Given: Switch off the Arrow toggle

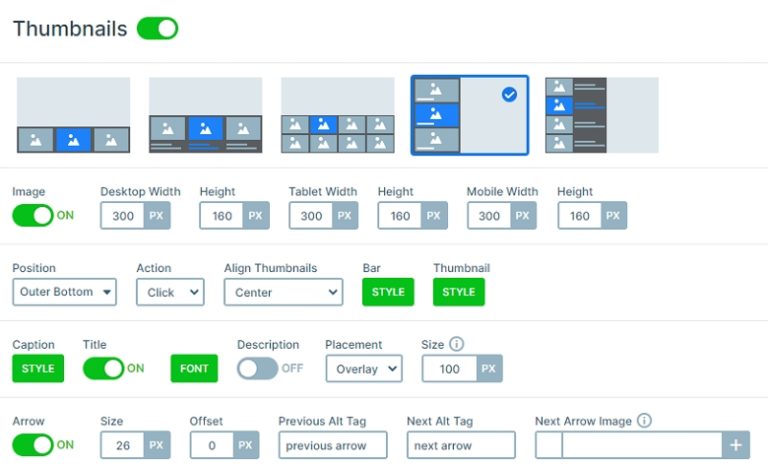Looking at the screenshot, I should click(x=33, y=445).
